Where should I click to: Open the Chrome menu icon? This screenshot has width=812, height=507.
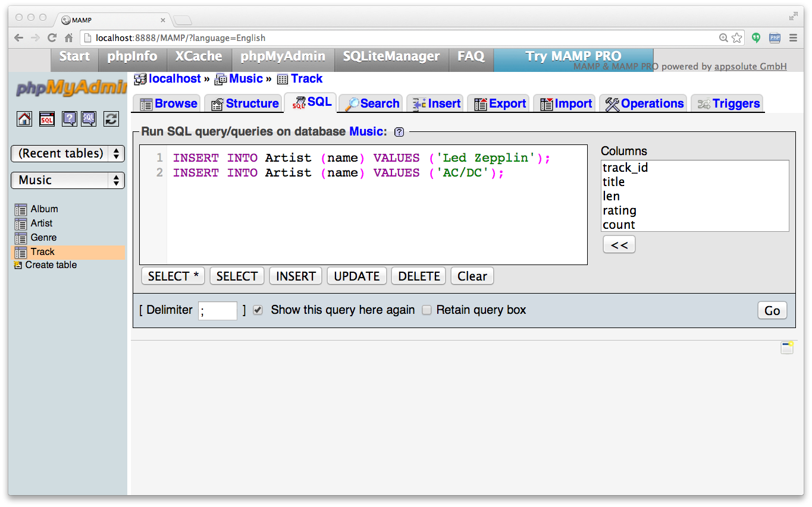coord(793,37)
